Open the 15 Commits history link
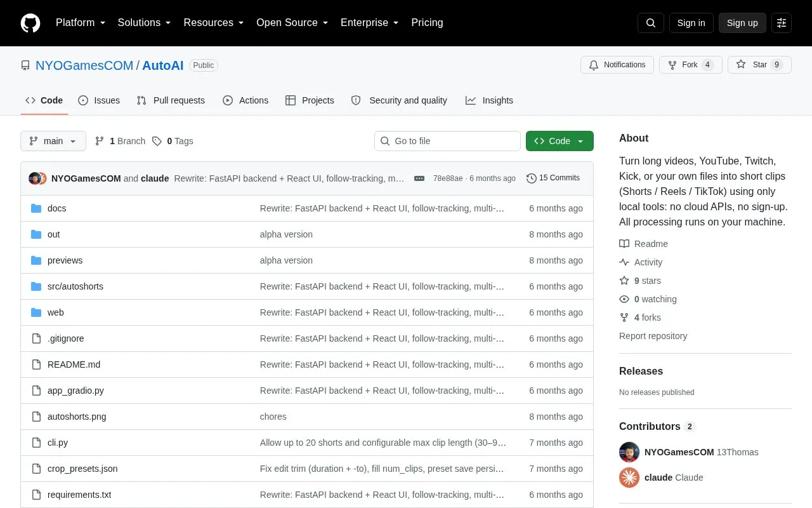Viewport: 812px width, 508px height. tap(553, 178)
